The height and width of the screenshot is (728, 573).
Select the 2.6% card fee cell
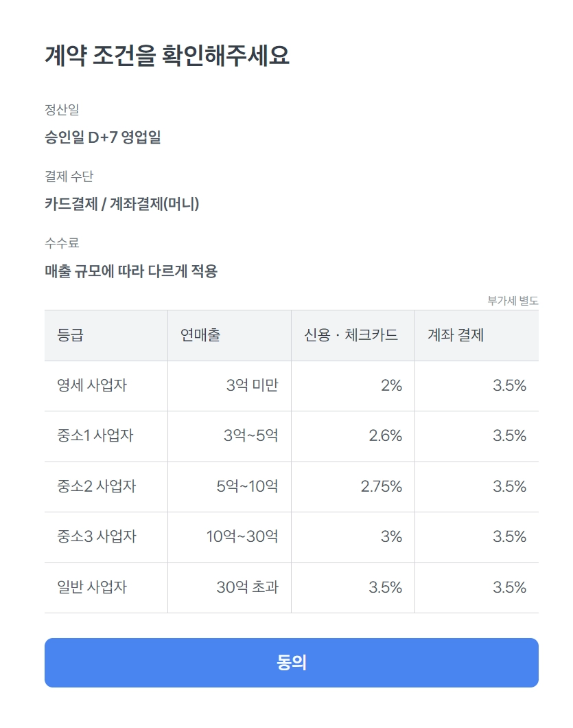pos(385,435)
